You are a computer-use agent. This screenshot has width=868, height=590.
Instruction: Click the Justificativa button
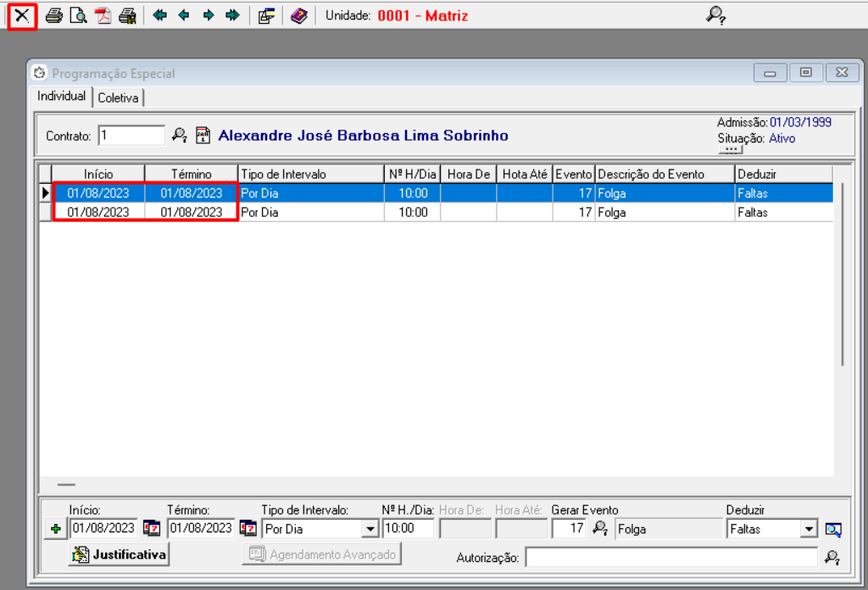[120, 554]
